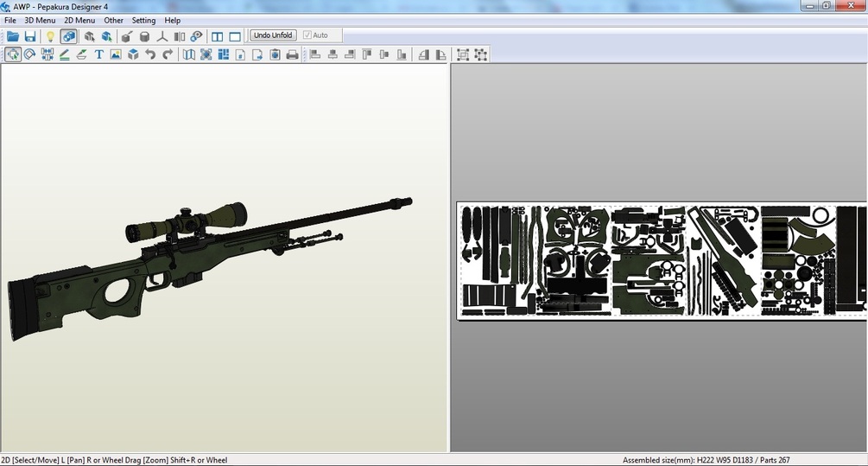This screenshot has width=868, height=466.
Task: Click the redo curved arrow icon
Action: coord(168,54)
